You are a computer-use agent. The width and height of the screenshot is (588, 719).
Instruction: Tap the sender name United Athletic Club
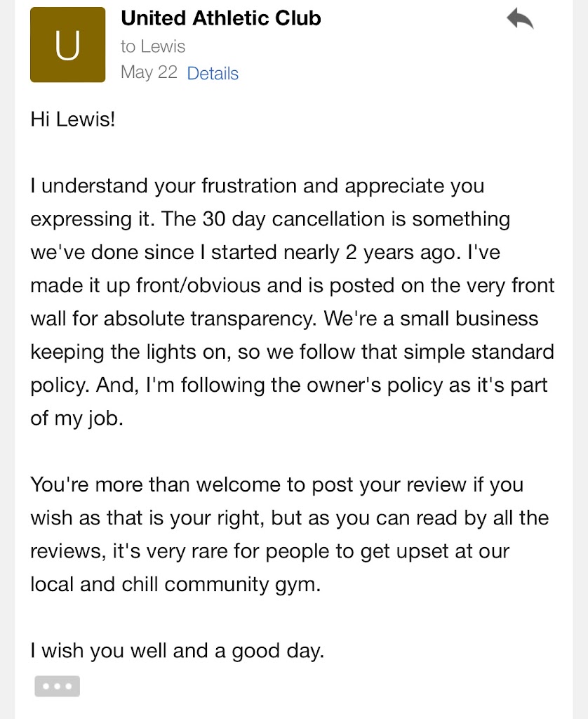pos(221,18)
